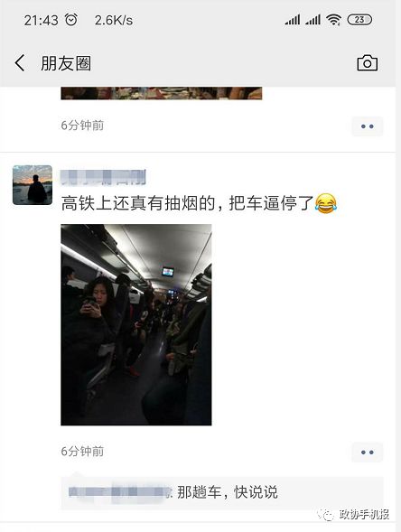
Task: Tap the Wi-Fi signal icon in status bar
Action: [333, 20]
